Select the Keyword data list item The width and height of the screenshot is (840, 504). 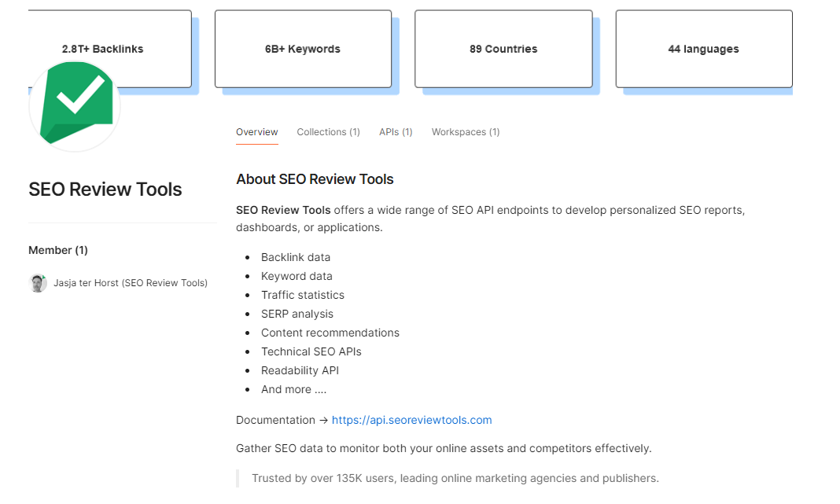click(x=297, y=276)
